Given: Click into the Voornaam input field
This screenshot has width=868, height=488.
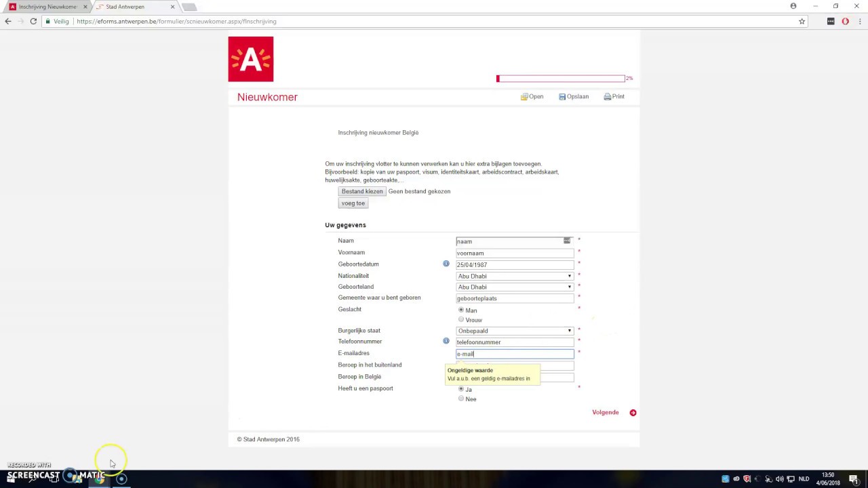Looking at the screenshot, I should (x=515, y=253).
